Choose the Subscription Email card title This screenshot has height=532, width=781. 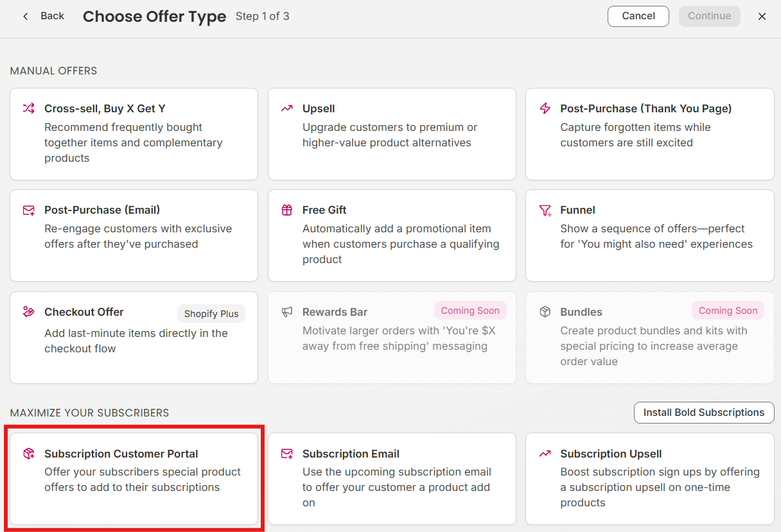coord(351,454)
